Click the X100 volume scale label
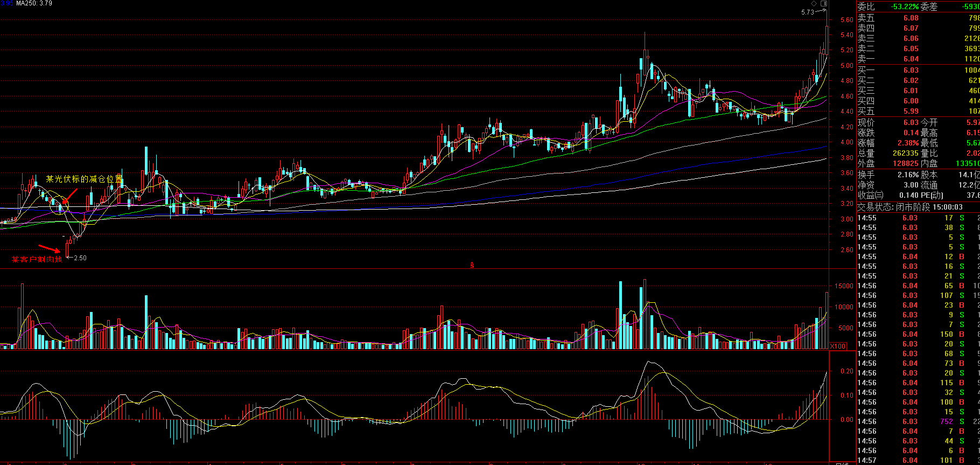 click(x=838, y=346)
